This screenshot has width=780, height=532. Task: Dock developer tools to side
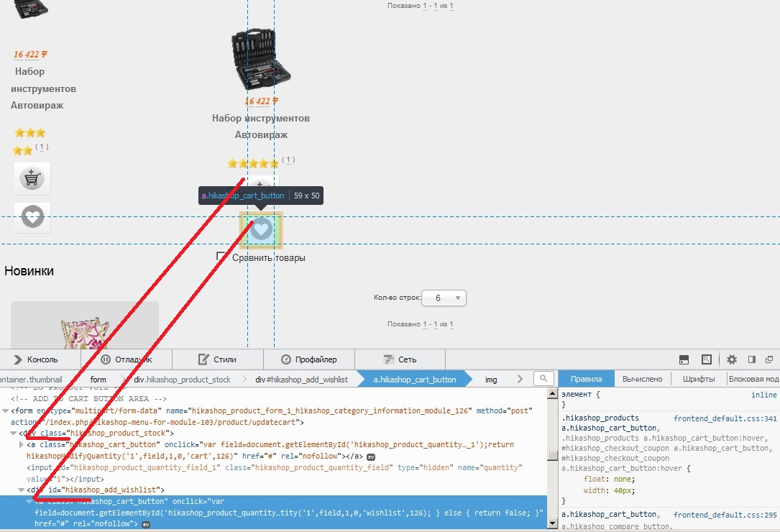click(x=752, y=359)
